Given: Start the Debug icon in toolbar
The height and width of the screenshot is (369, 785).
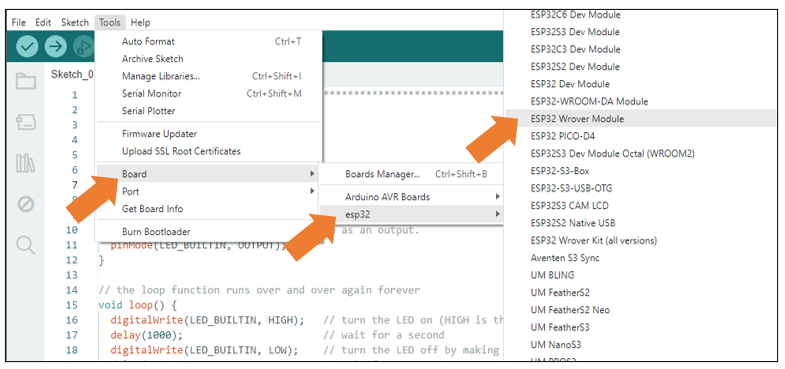Looking at the screenshot, I should (x=84, y=47).
